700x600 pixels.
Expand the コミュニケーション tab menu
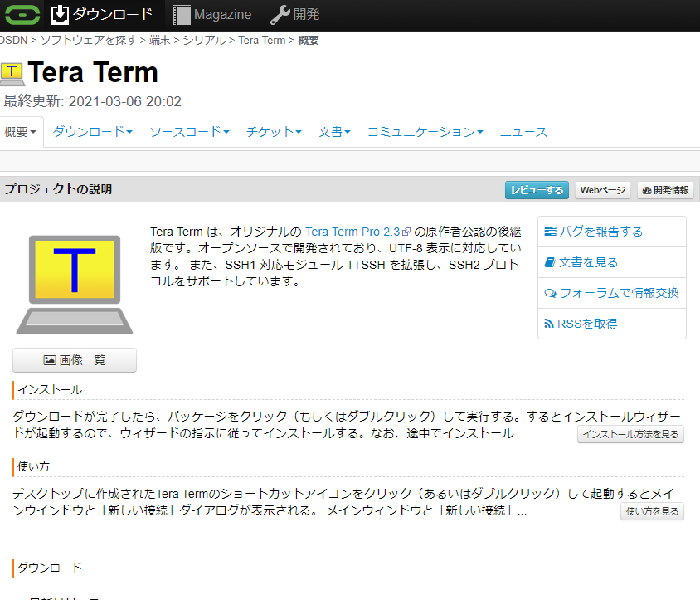point(425,132)
